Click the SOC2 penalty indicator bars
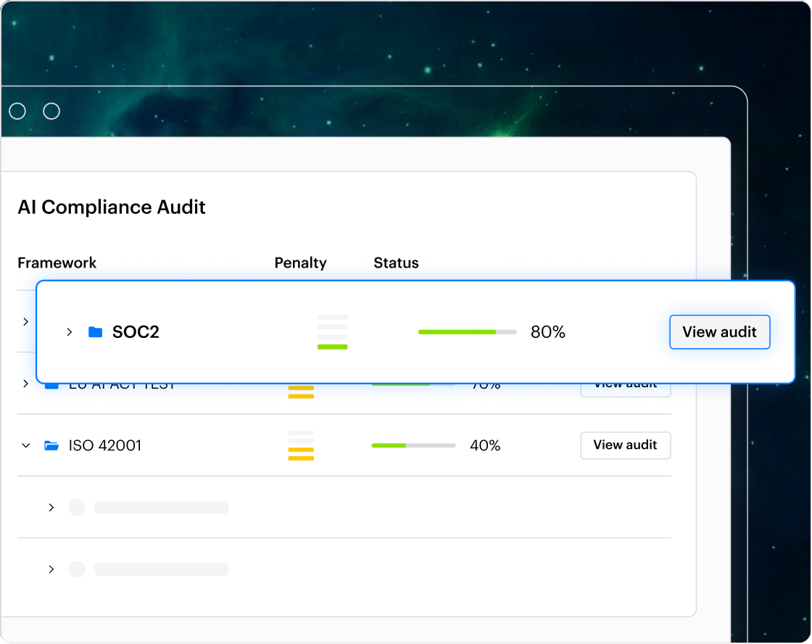 pos(332,331)
